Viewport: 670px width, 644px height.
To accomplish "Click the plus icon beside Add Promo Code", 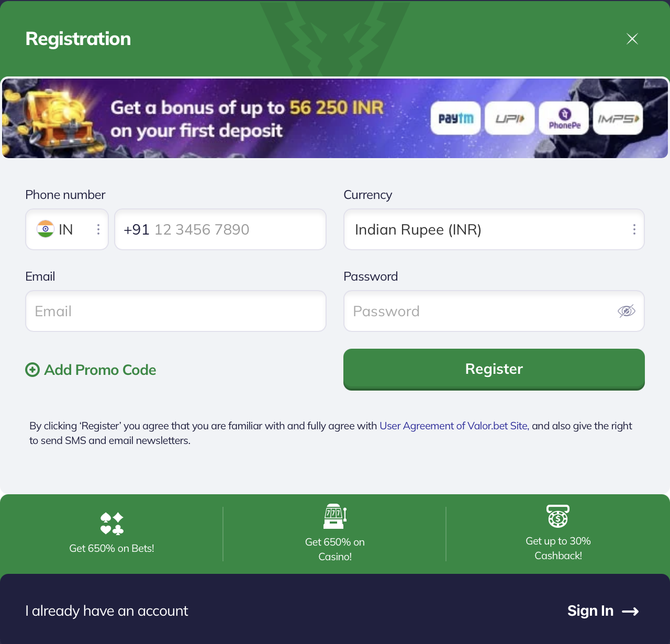I will coord(32,370).
